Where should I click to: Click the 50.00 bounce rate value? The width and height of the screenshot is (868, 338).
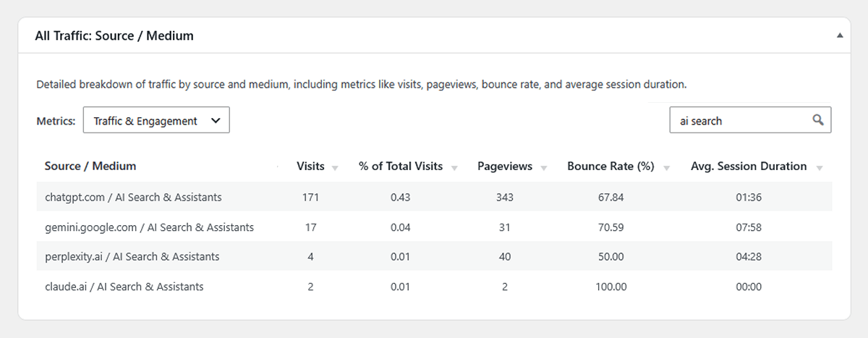click(610, 257)
